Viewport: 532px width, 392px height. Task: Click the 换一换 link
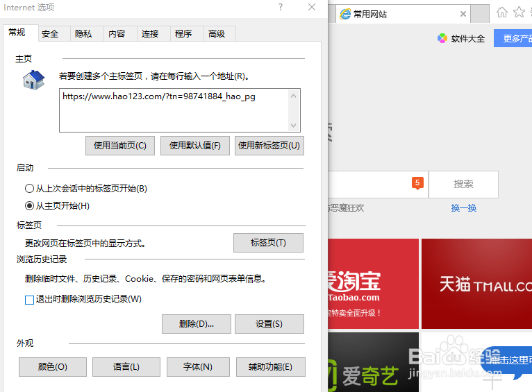pyautogui.click(x=464, y=207)
